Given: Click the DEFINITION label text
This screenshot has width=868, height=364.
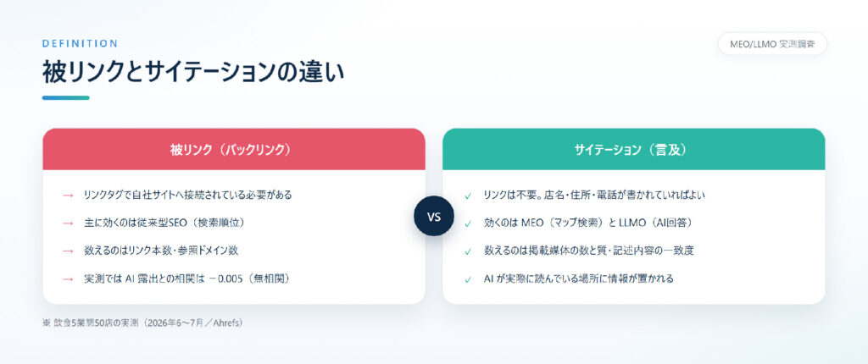Looking at the screenshot, I should point(80,43).
